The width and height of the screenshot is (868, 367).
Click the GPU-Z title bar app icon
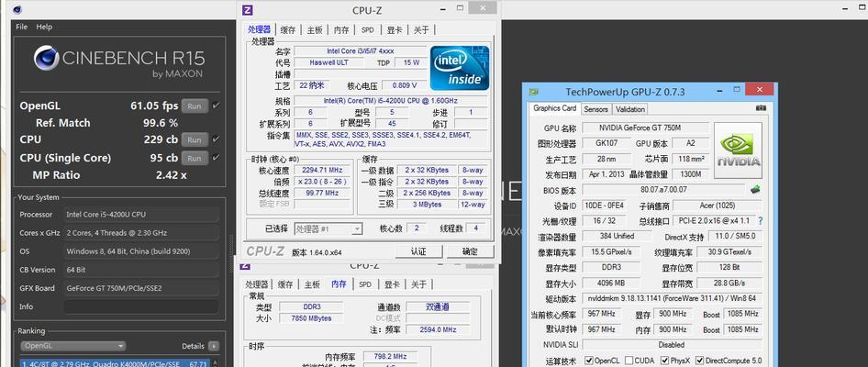533,92
